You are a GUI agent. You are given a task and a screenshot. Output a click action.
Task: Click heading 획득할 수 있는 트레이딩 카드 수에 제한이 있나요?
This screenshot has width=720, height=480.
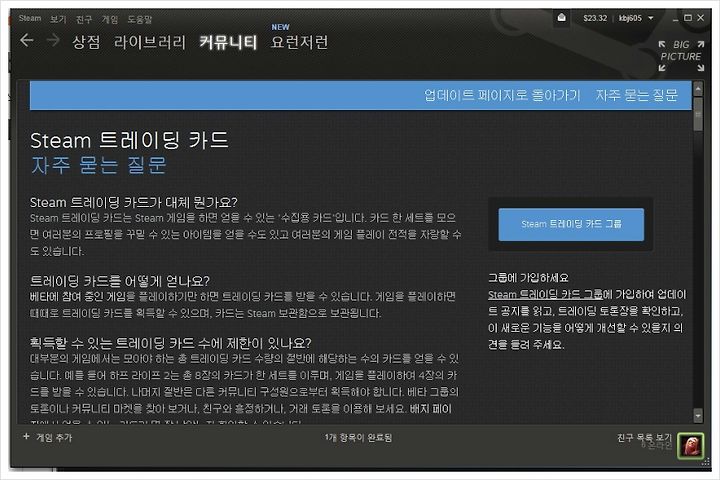tap(170, 343)
